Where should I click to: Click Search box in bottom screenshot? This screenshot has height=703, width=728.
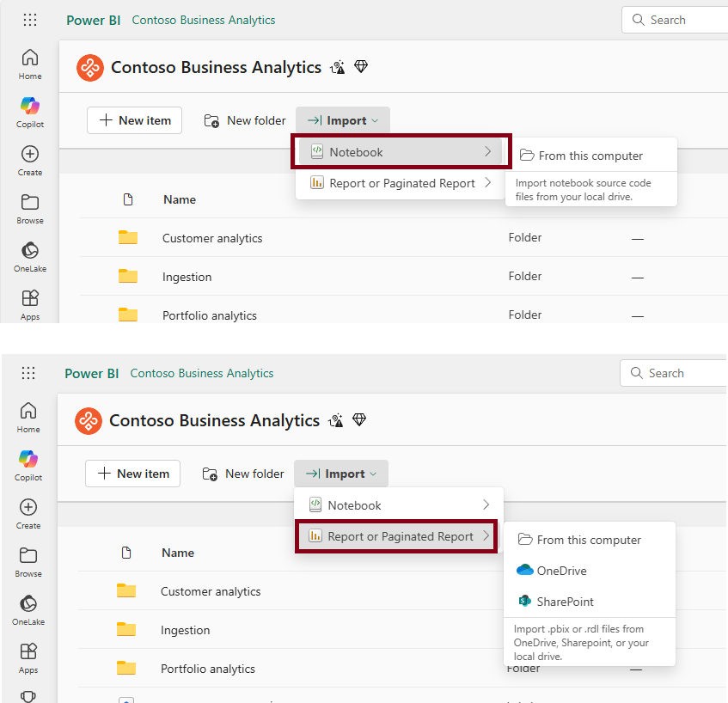(673, 373)
